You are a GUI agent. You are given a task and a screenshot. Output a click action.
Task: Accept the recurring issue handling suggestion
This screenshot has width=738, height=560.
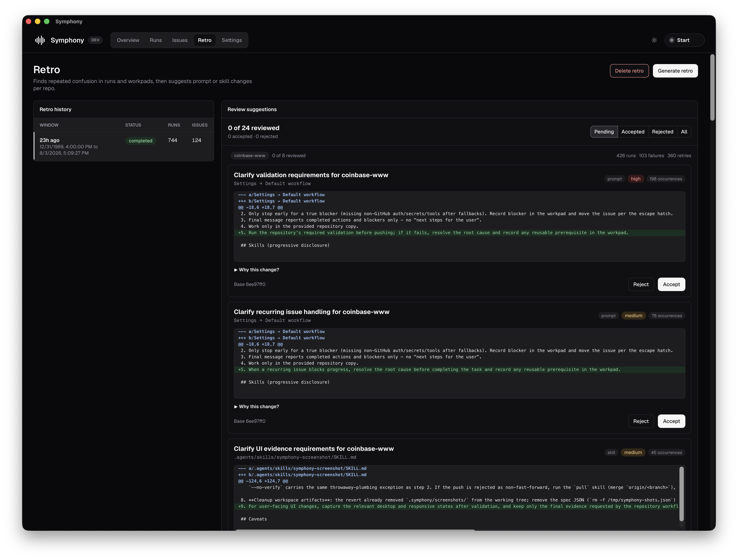(671, 421)
